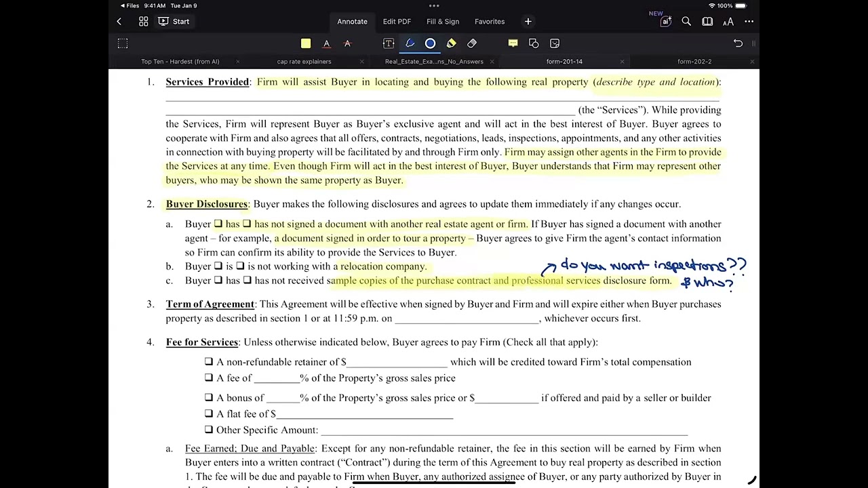Switch to the Annotate tab
This screenshot has height=488, width=868.
352,22
